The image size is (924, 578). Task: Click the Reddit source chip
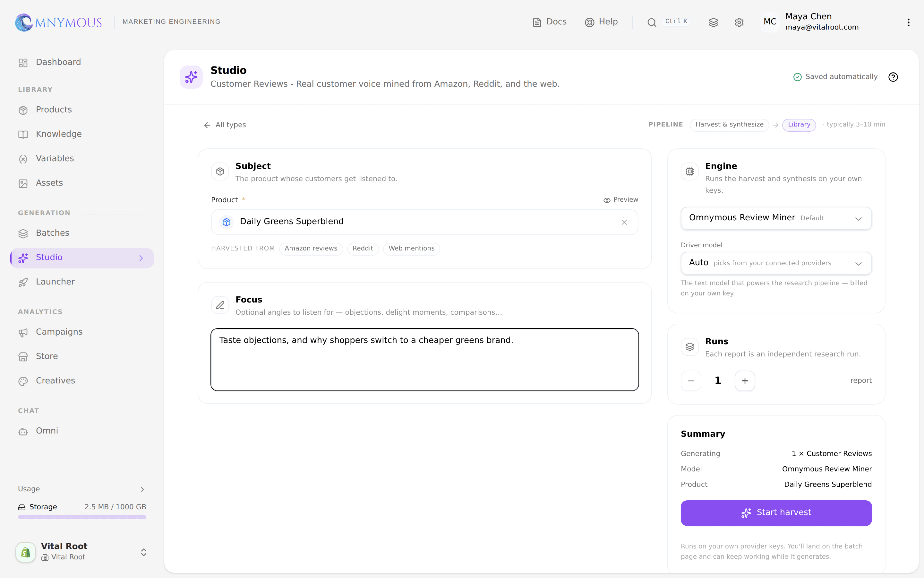tap(363, 249)
